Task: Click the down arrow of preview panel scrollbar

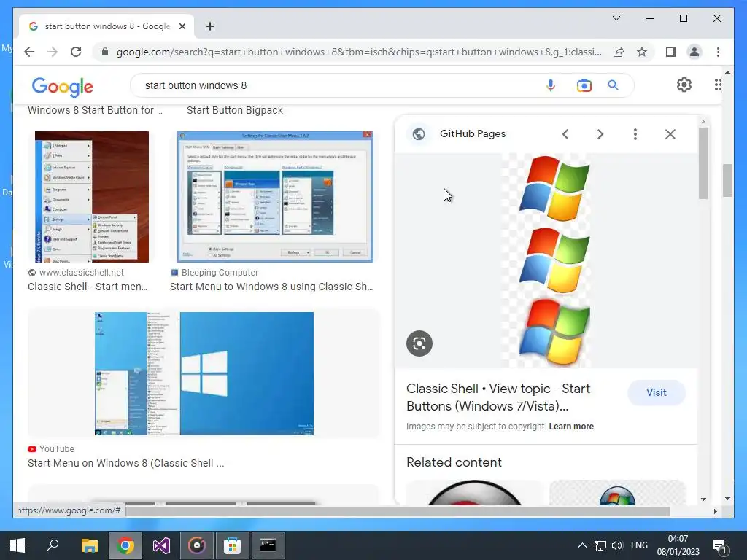Action: (x=703, y=499)
